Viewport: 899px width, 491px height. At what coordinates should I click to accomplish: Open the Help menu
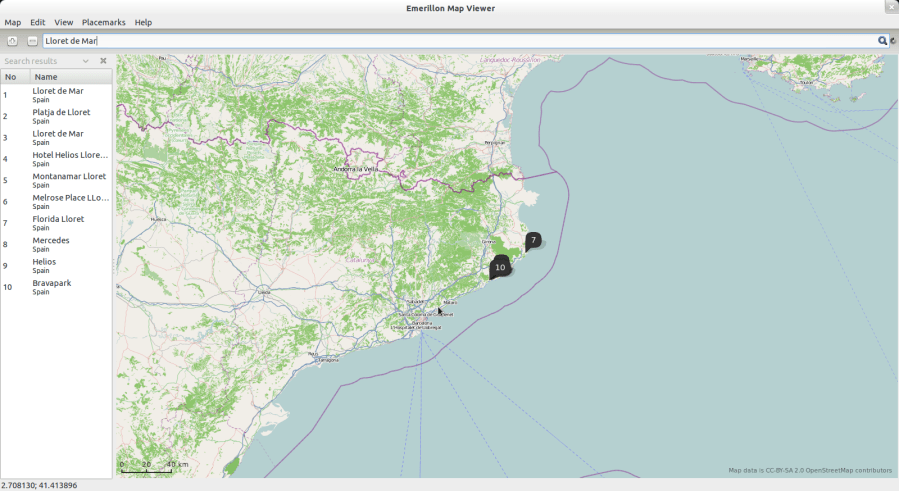point(143,22)
